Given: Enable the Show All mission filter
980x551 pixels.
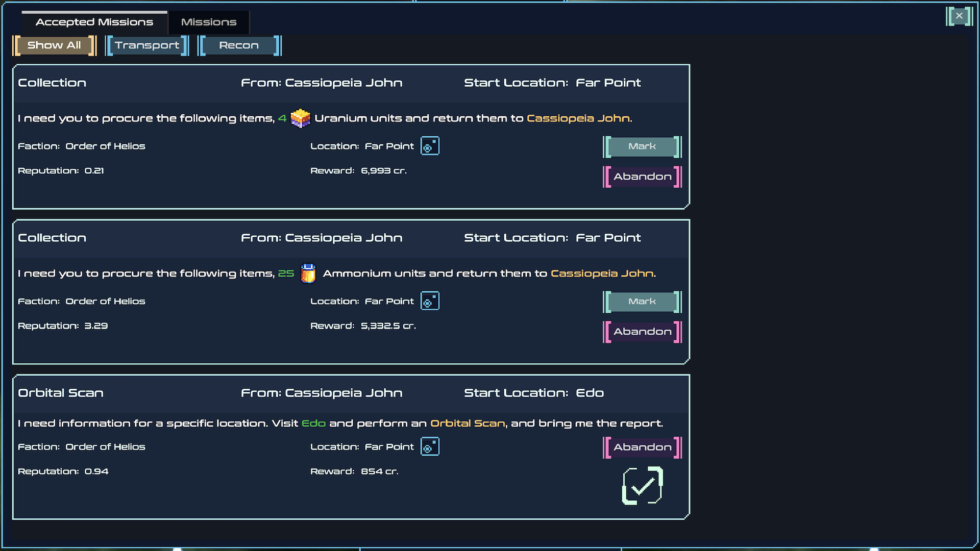Looking at the screenshot, I should (54, 45).
